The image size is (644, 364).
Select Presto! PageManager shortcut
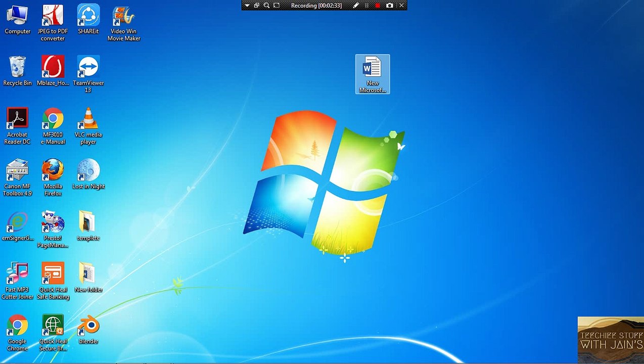(53, 230)
